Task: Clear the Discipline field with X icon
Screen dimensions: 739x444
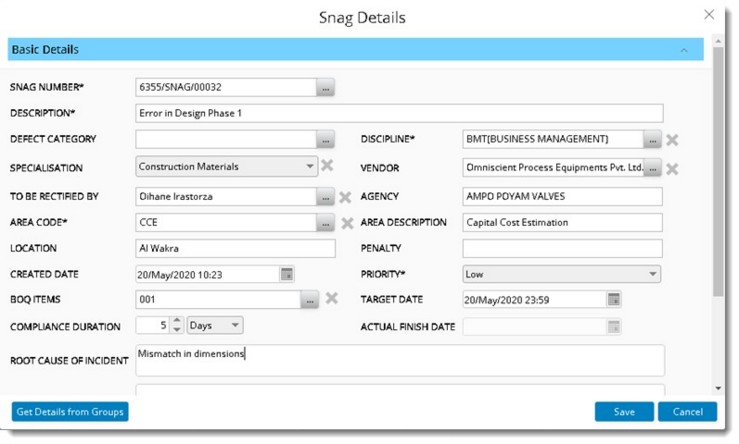Action: tap(672, 140)
